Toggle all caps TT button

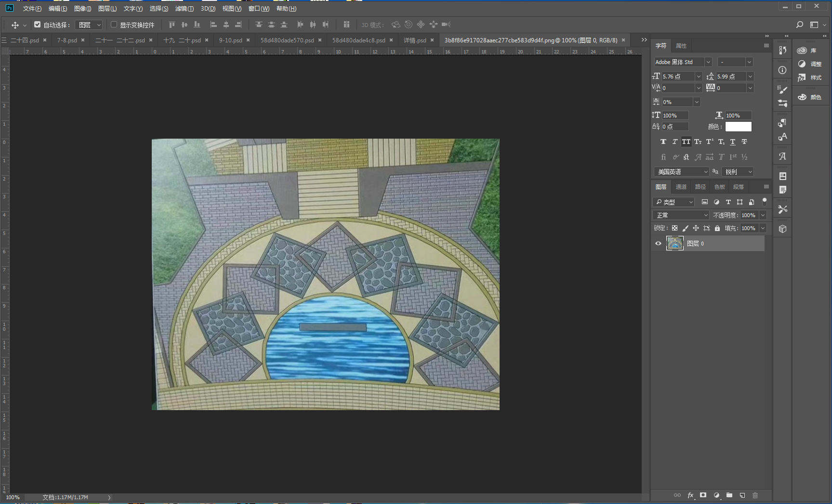point(687,142)
